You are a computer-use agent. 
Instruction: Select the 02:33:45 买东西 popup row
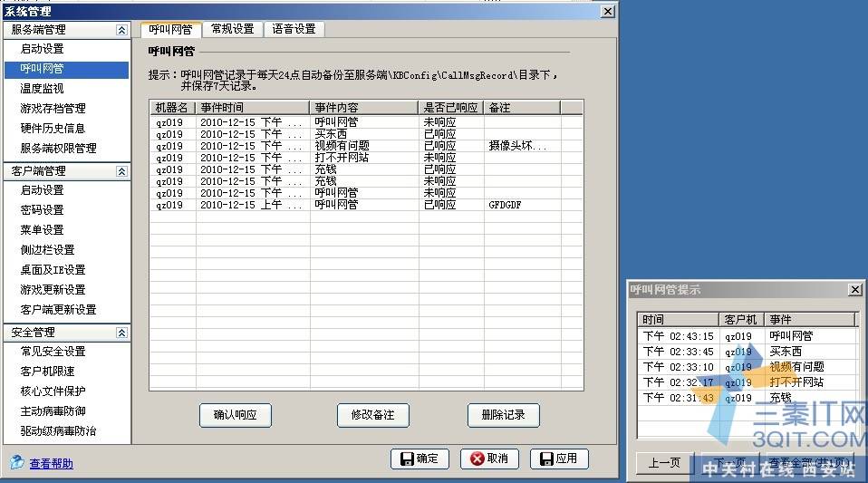pos(747,352)
